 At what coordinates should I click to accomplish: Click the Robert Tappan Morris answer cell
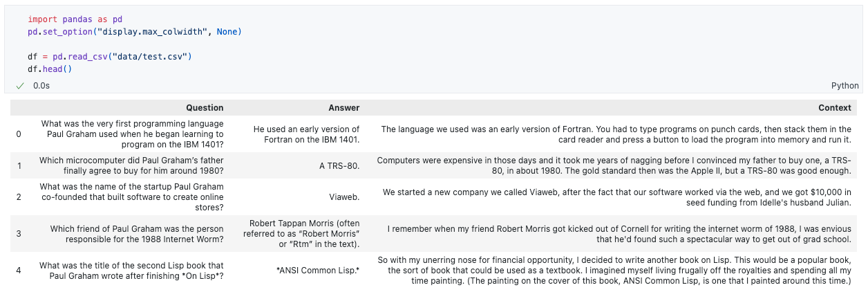click(301, 233)
